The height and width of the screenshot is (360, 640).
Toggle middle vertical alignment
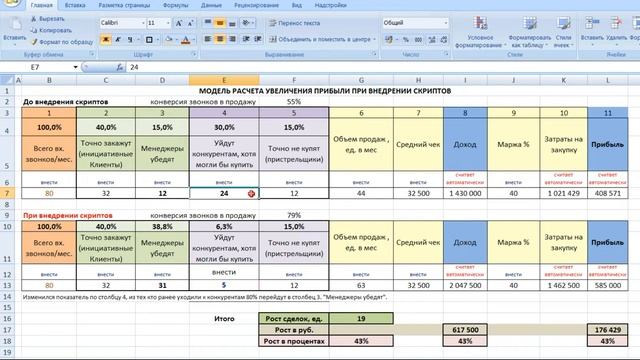click(x=220, y=23)
